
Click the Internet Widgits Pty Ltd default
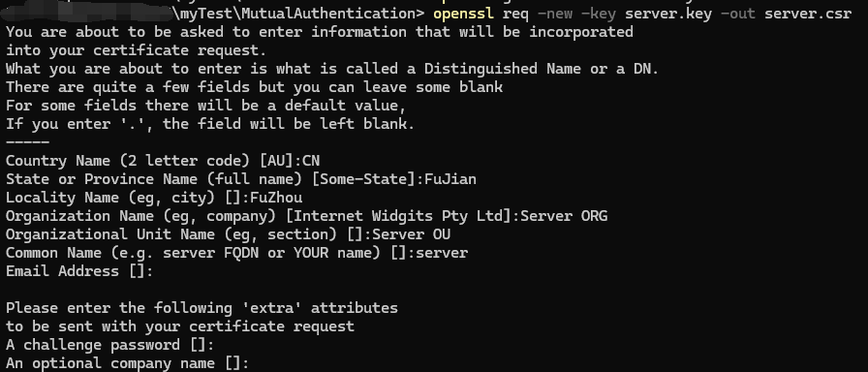click(x=398, y=216)
